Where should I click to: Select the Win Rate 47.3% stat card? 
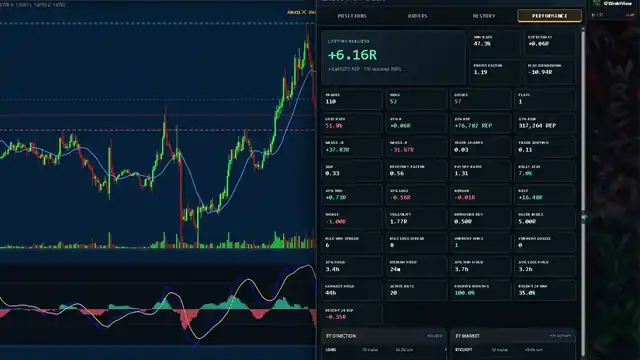[495, 42]
